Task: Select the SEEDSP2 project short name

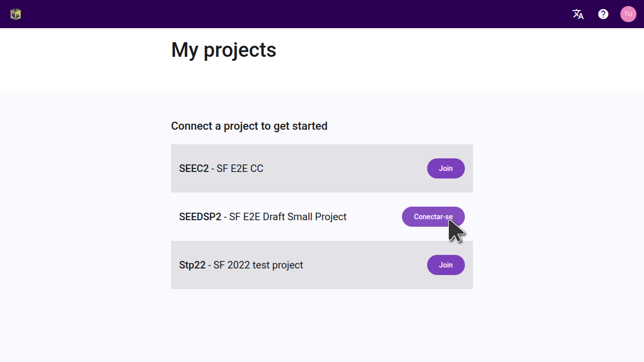Action: tap(200, 217)
